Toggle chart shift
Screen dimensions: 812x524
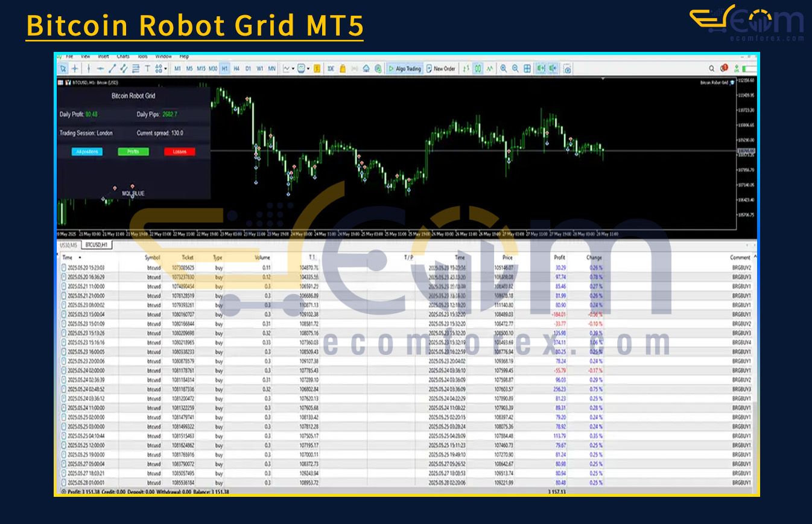point(553,69)
